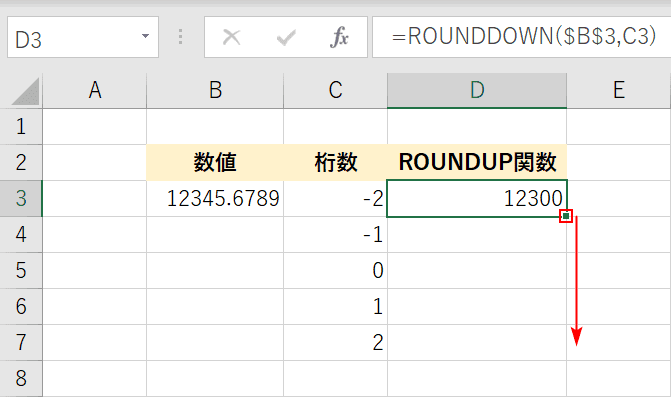Select cell C5 with value 0
This screenshot has width=671, height=397.
336,270
